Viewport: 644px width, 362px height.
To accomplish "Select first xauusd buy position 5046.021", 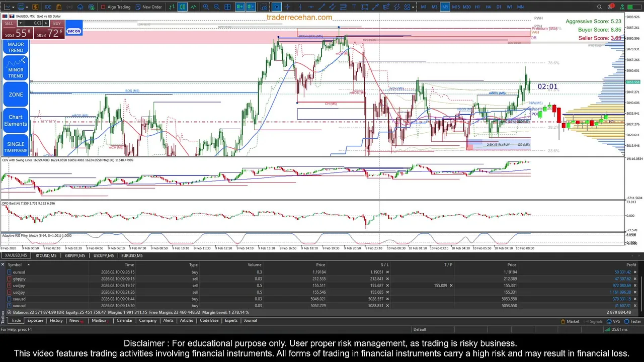I will click(322, 299).
